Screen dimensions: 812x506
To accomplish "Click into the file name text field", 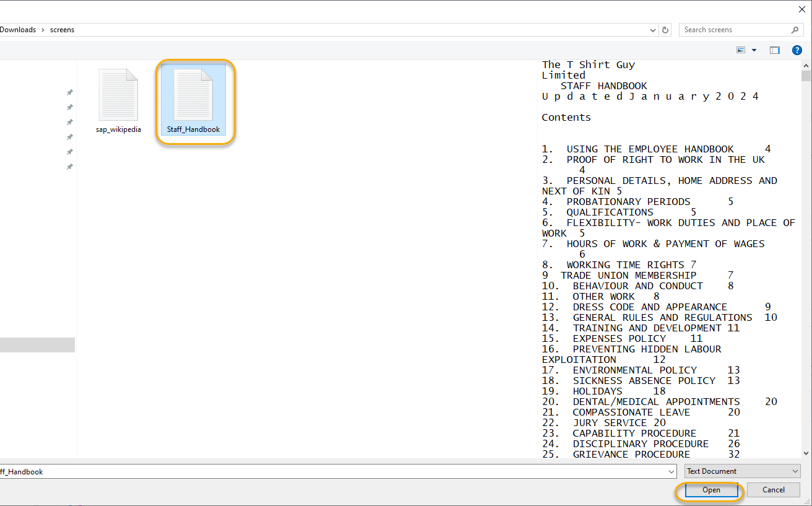I will (x=333, y=472).
